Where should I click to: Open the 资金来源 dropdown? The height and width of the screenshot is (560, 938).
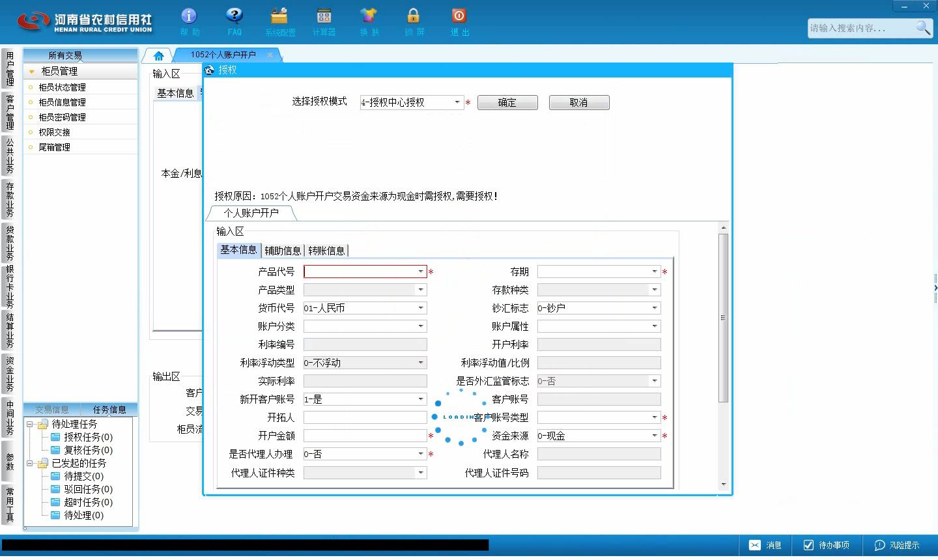655,436
